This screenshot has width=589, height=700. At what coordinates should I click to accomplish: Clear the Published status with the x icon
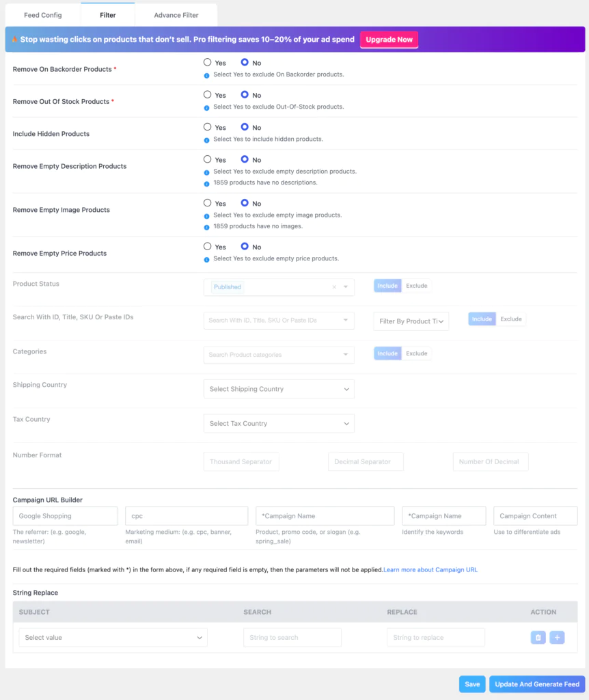click(x=334, y=287)
